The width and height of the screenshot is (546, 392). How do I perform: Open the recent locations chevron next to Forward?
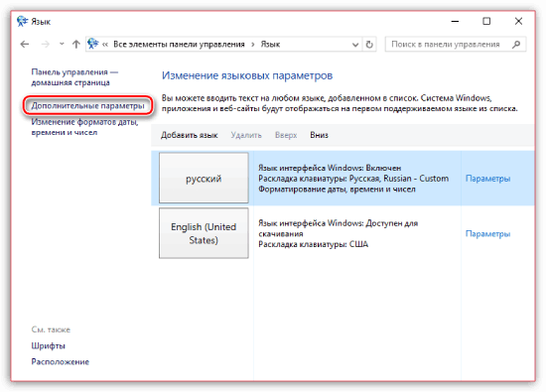coord(62,44)
